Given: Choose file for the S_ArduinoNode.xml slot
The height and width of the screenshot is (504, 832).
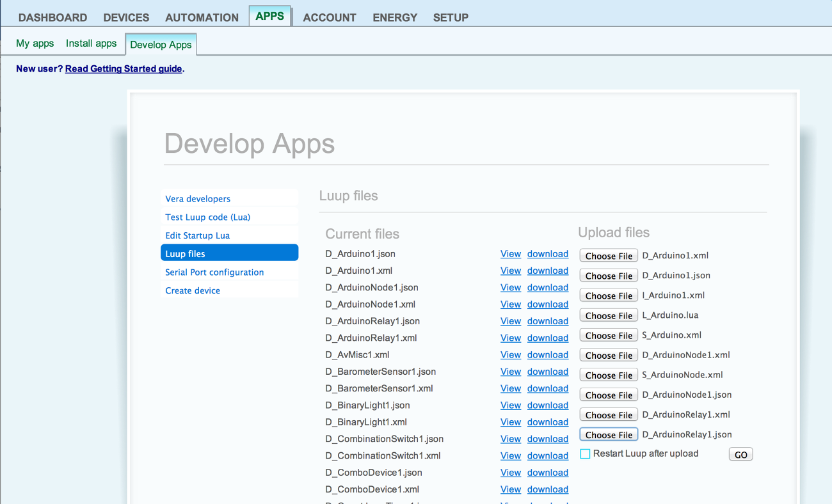Looking at the screenshot, I should coord(609,375).
